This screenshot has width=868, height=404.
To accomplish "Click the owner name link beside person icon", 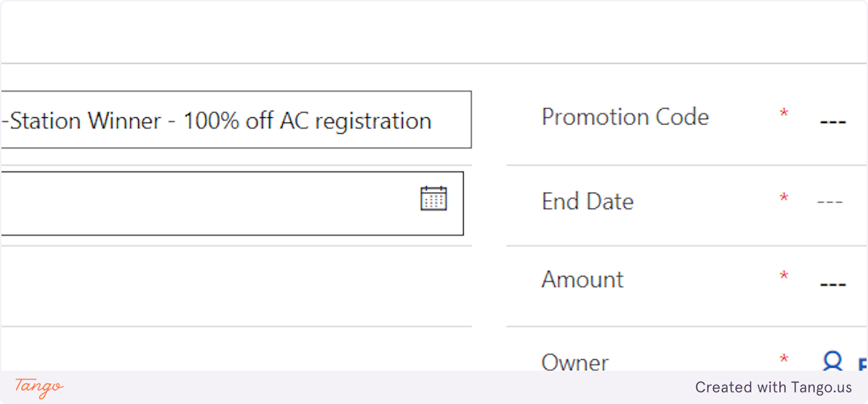I will (861, 363).
